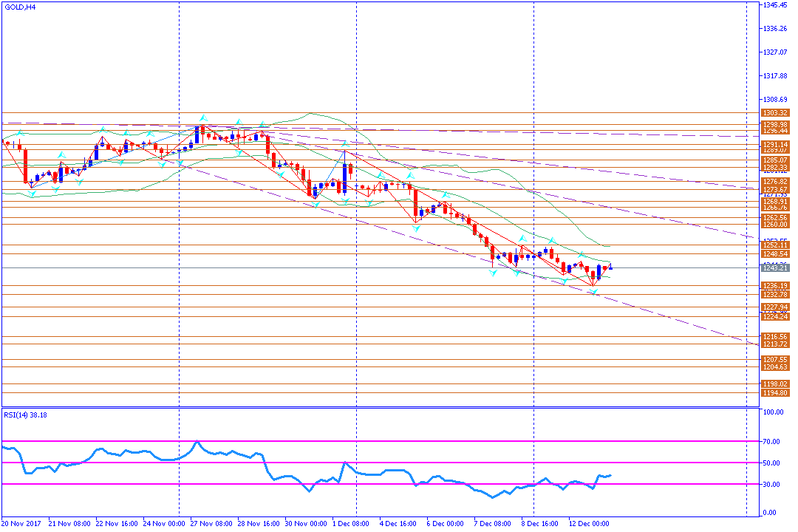Click the 22 Nov 16:00 time label
The image size is (798, 532).
(117, 523)
